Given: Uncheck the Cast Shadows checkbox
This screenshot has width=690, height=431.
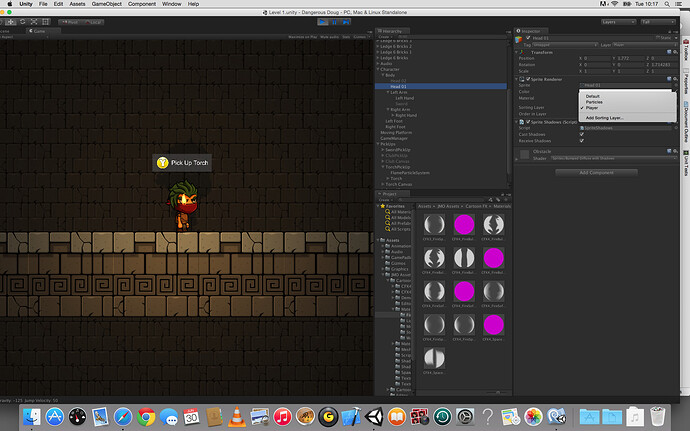Looking at the screenshot, I should [x=582, y=134].
